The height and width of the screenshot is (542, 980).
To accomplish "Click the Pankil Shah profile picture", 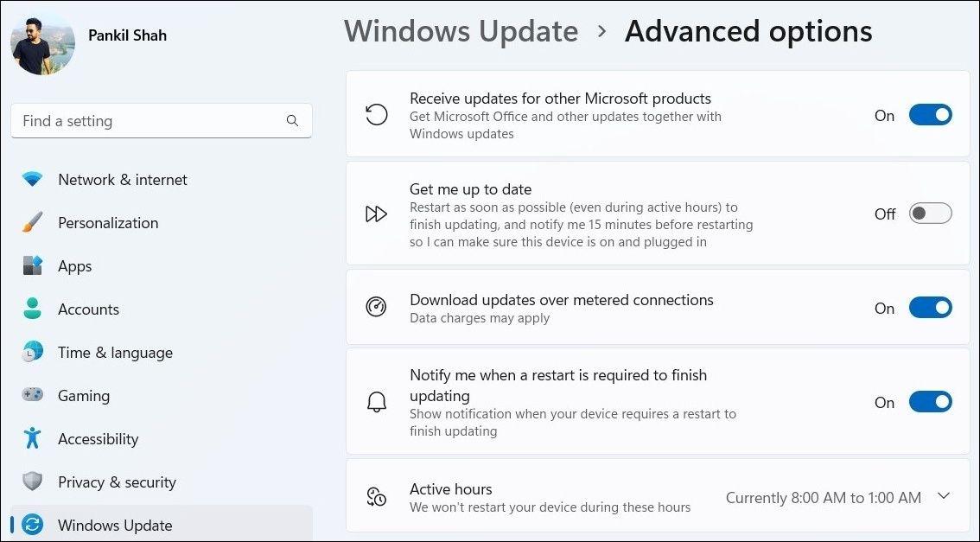I will tap(42, 43).
